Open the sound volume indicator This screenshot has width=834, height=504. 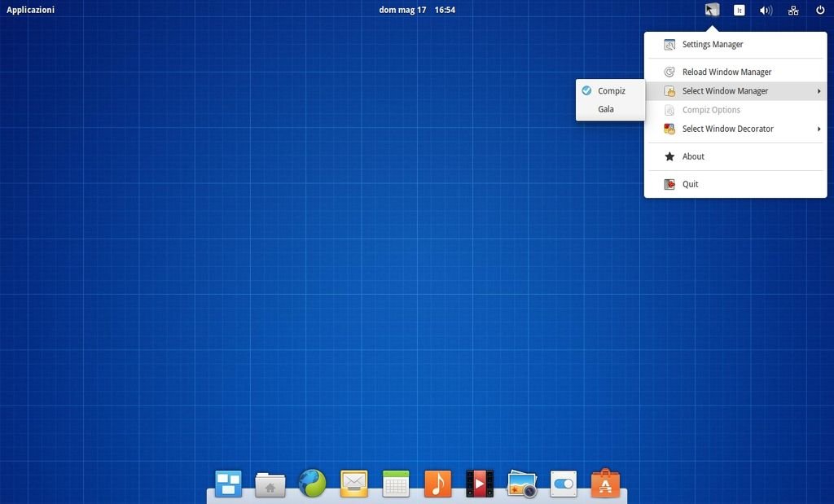pos(766,11)
